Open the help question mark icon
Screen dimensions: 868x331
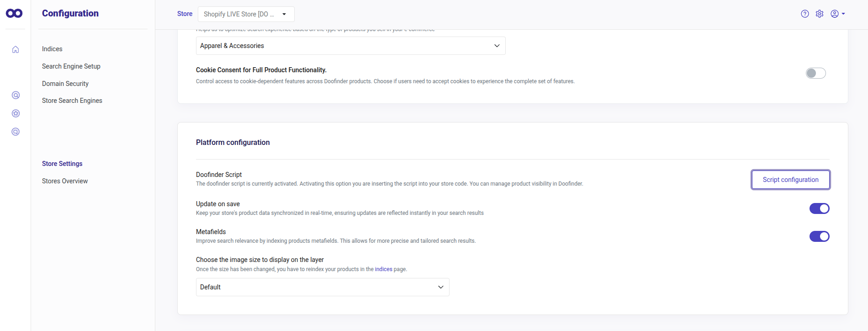805,14
